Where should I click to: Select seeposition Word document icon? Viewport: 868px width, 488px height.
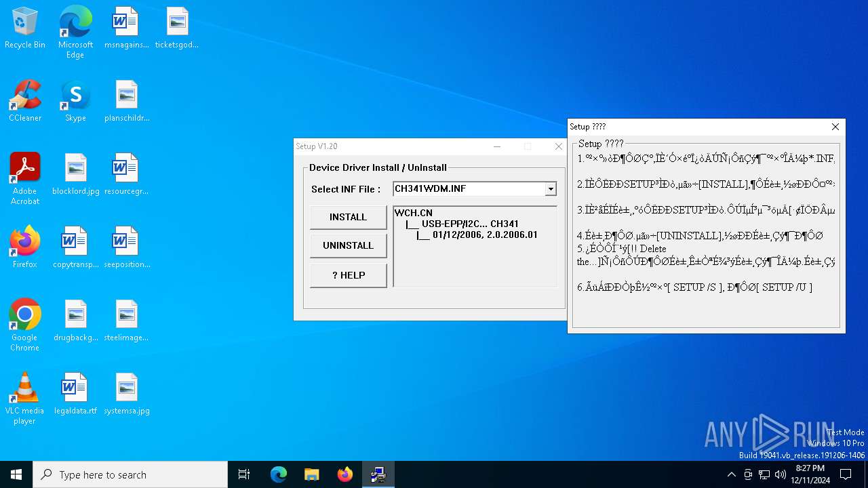pyautogui.click(x=127, y=247)
